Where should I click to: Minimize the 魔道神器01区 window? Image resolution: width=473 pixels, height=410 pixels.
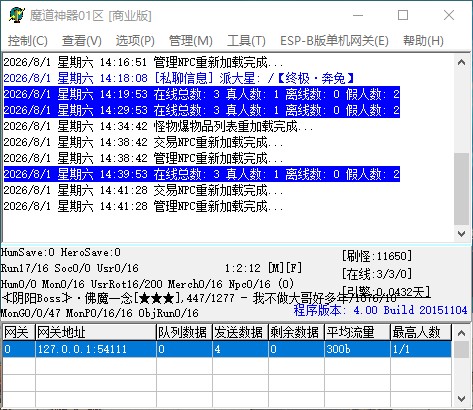point(358,15)
